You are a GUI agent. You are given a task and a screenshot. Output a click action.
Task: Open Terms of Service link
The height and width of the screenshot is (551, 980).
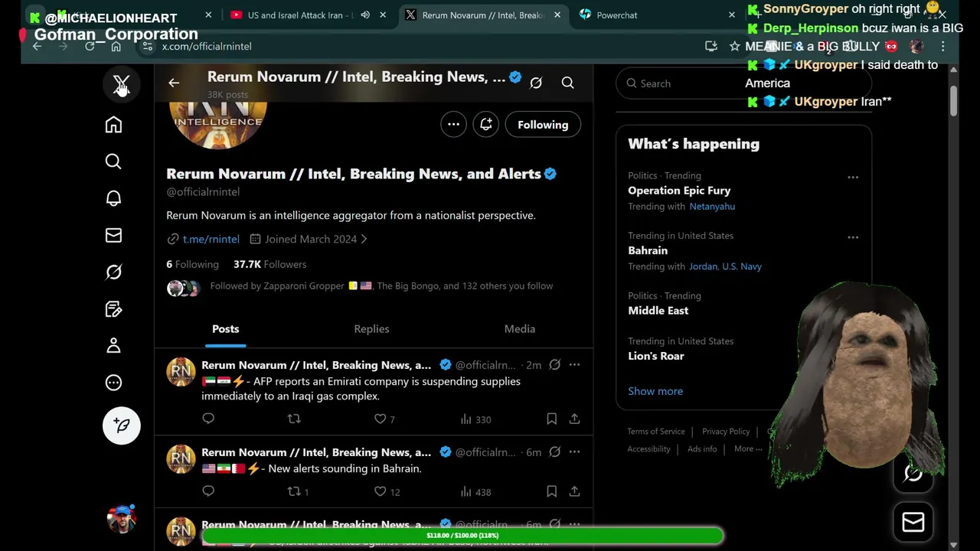[656, 432]
